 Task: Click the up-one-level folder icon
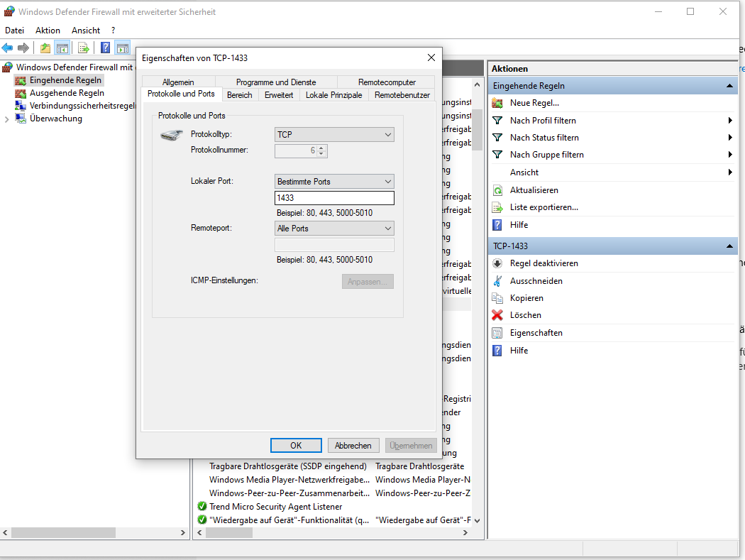(x=45, y=48)
